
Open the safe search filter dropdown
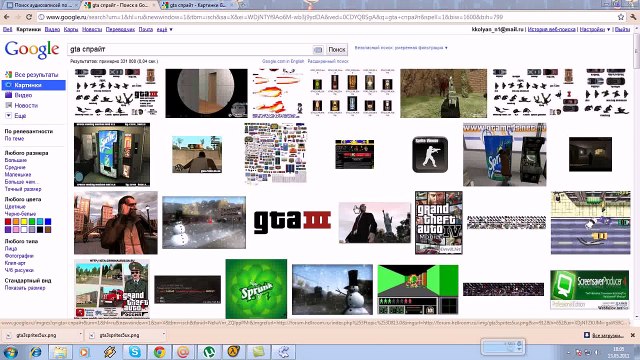[x=401, y=48]
